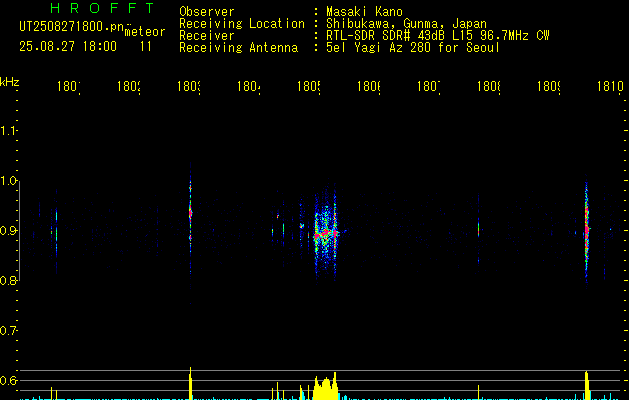Image resolution: width=629 pixels, height=400 pixels.
Task: Click the thin echo streak just before 1808
Action: point(478,229)
